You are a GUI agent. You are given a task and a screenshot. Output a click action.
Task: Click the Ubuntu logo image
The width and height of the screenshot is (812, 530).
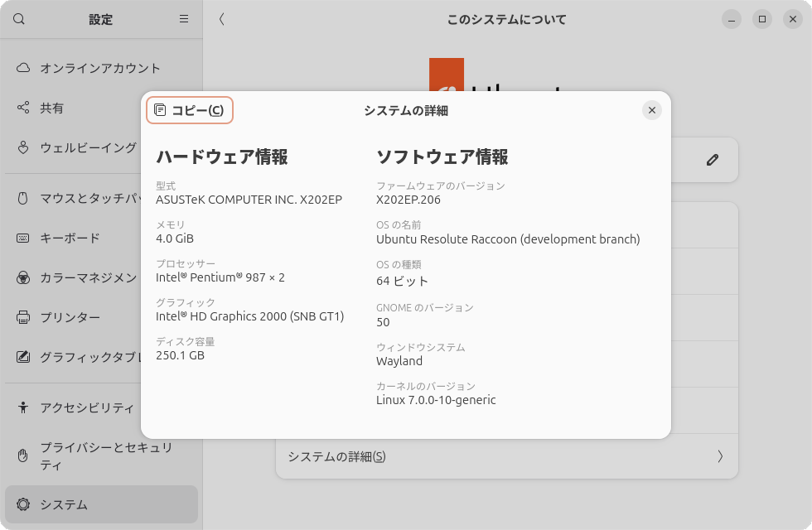[x=447, y=75]
